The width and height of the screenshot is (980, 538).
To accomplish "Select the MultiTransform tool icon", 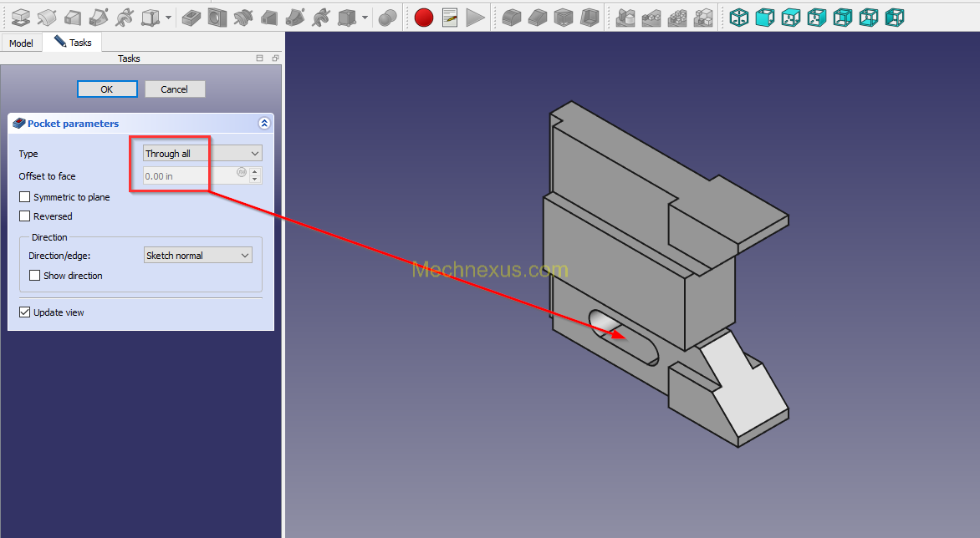I will click(702, 18).
